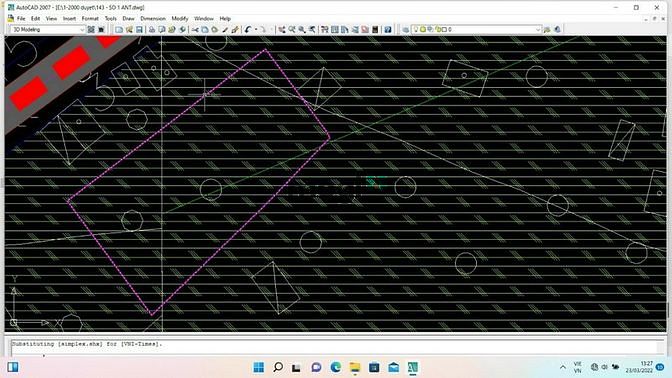Viewport: 672px width, 378px height.
Task: Open Windows taskbar Search
Action: coord(278,367)
